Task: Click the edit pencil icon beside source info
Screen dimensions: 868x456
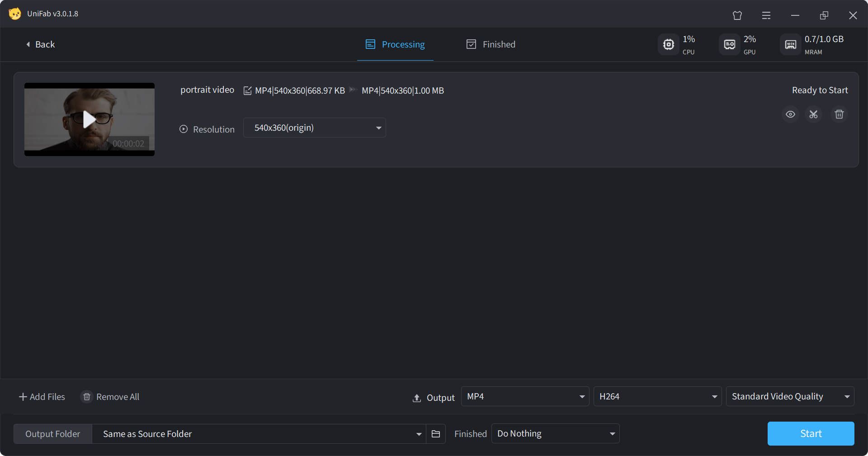Action: point(247,90)
